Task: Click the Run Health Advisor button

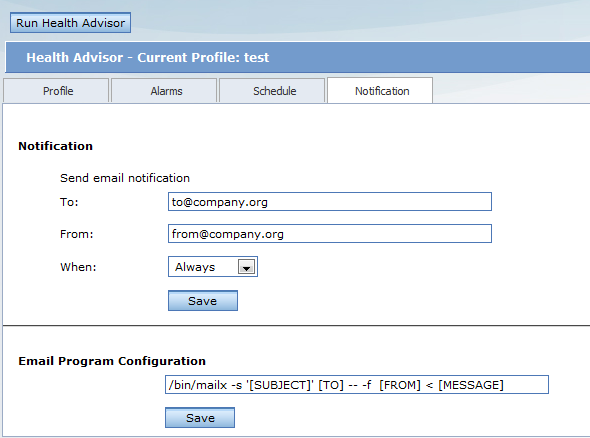Action: [x=70, y=23]
